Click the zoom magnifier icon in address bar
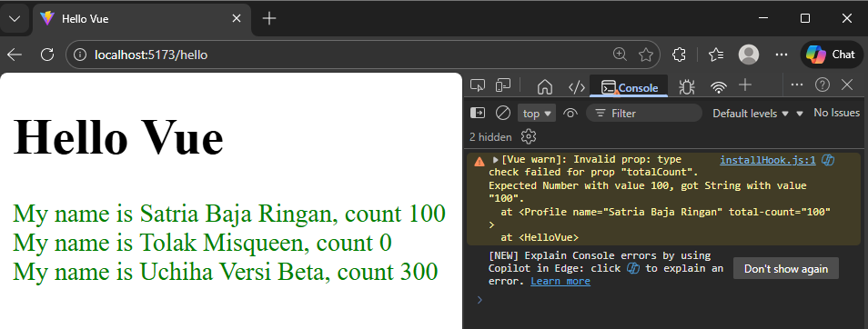The height and width of the screenshot is (329, 868). (620, 55)
